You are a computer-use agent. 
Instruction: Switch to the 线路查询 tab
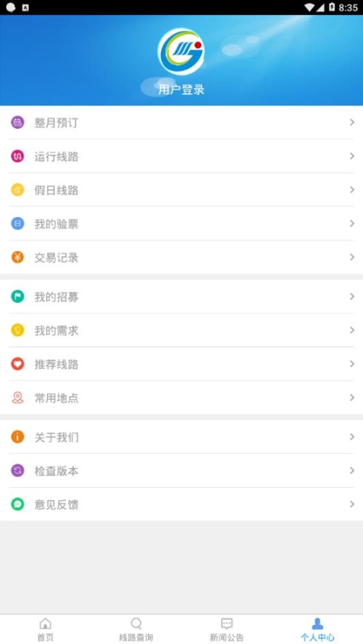pyautogui.click(x=136, y=630)
